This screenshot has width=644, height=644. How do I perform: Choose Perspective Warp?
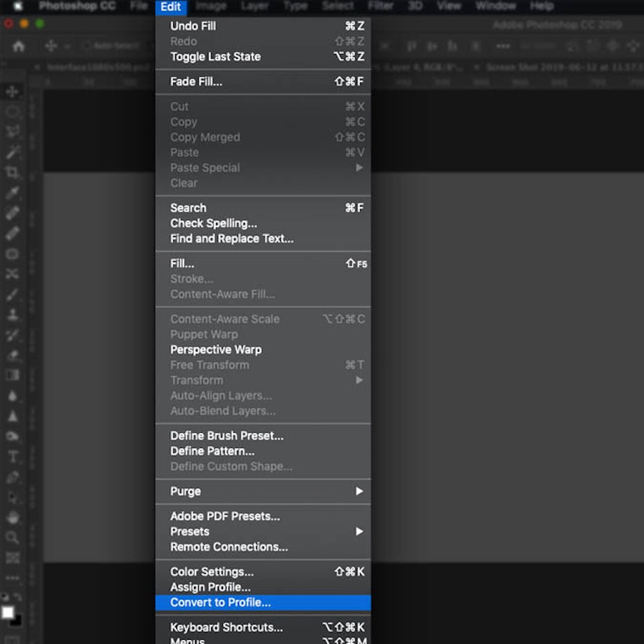[x=263, y=350]
